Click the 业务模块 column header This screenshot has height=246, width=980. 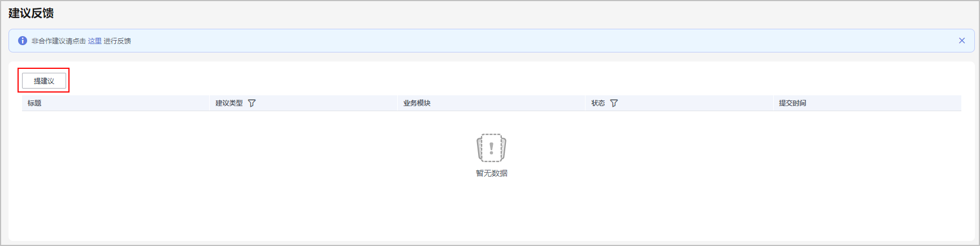tap(491, 103)
